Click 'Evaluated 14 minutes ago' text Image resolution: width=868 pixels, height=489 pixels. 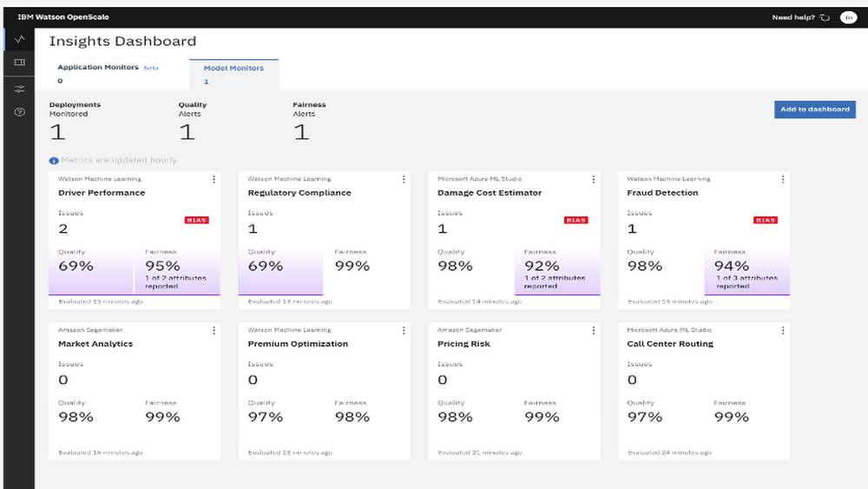(x=479, y=301)
